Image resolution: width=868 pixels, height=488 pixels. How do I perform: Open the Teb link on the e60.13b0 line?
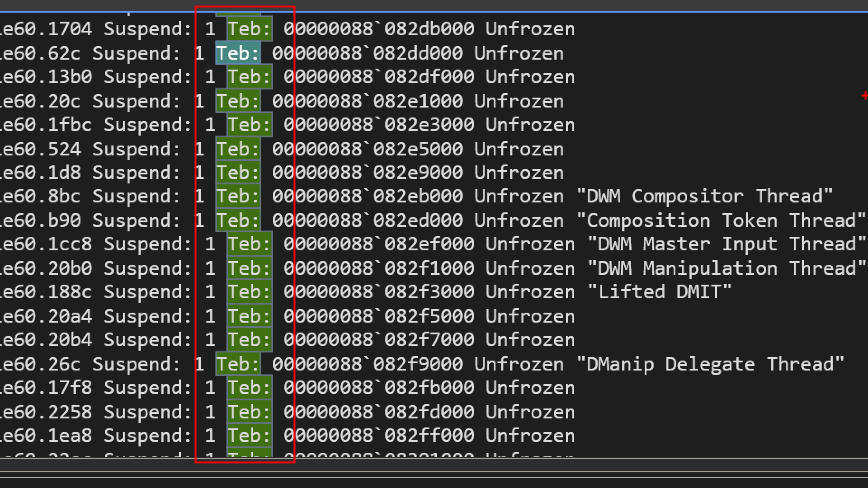(249, 77)
